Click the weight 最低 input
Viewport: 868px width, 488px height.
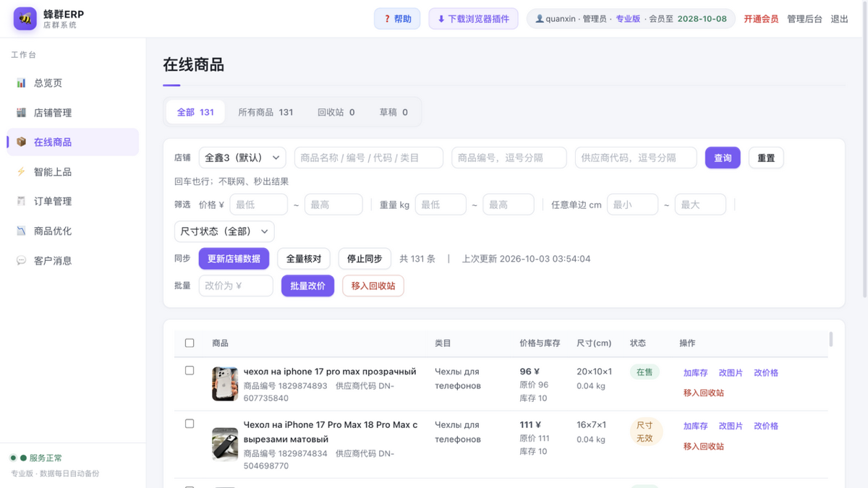coord(441,205)
